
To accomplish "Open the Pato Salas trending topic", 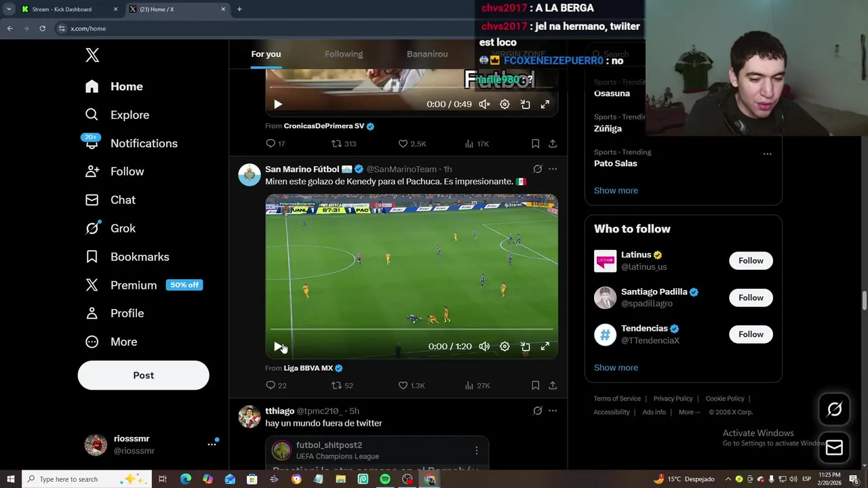I will [x=615, y=163].
